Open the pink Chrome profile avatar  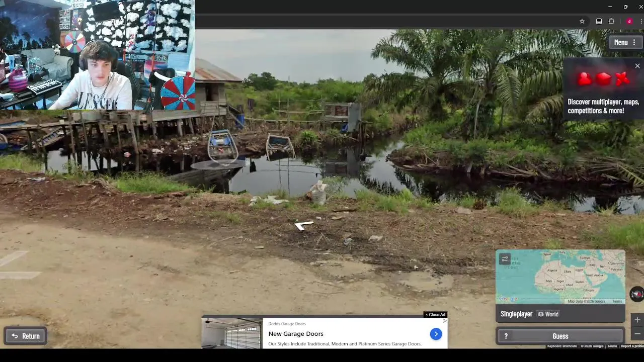point(629,22)
